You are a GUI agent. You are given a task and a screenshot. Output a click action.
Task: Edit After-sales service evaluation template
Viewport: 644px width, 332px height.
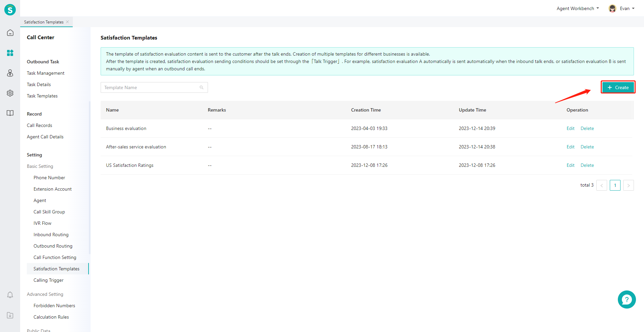570,147
